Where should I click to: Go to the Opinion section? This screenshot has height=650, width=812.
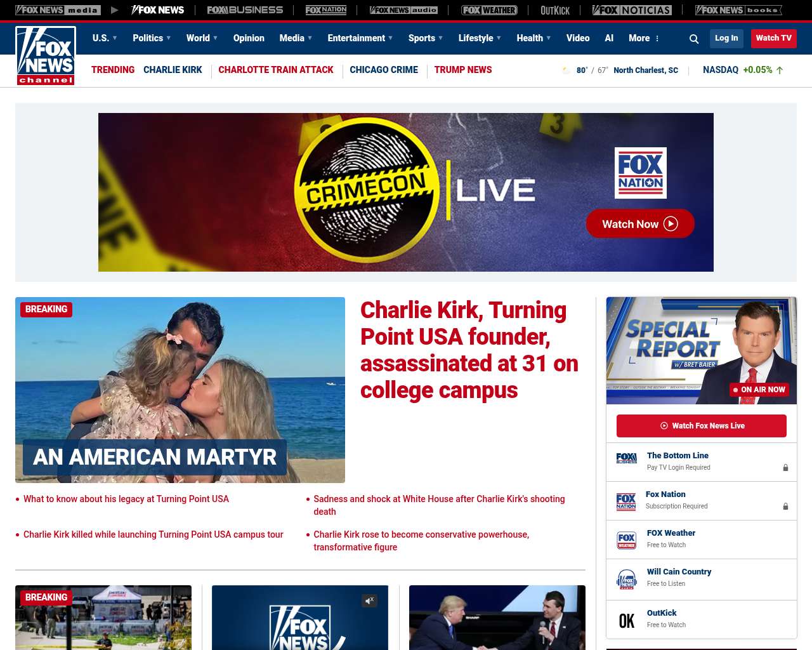(x=249, y=38)
